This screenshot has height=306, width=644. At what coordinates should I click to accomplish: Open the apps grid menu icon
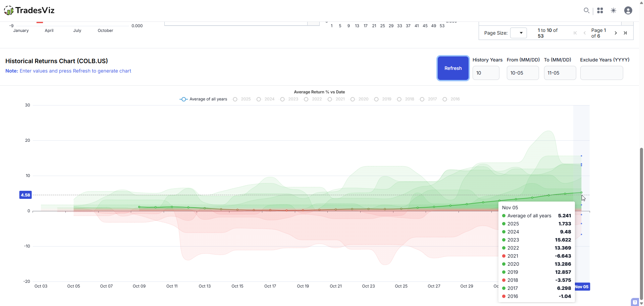point(600,10)
